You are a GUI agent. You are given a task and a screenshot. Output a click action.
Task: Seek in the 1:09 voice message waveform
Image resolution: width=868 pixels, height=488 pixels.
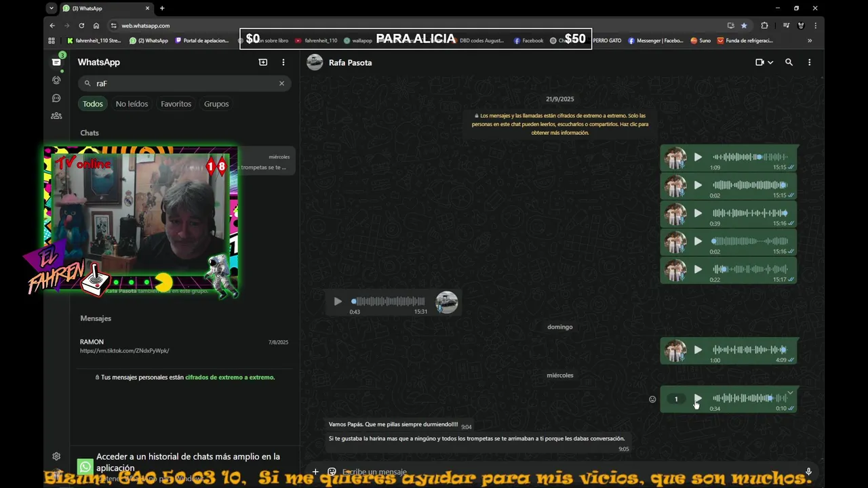[x=749, y=157]
